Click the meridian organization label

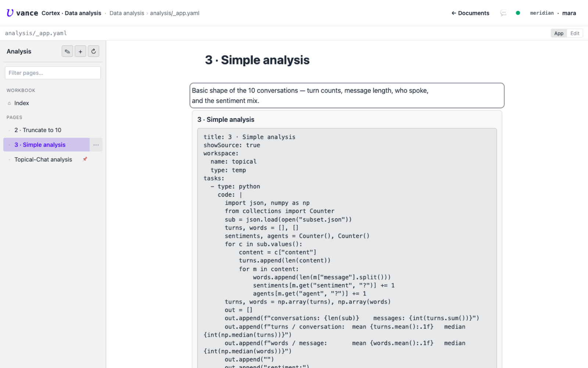tap(542, 13)
